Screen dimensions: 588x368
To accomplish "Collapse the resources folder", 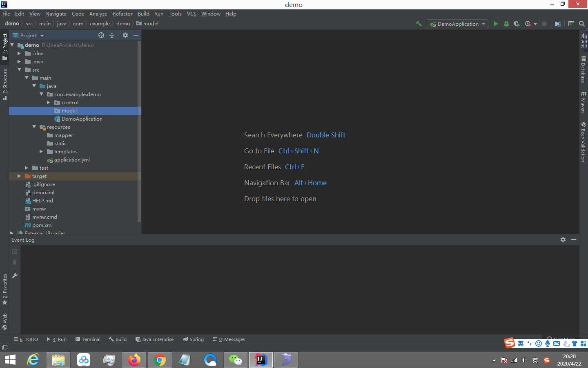I will (x=34, y=127).
